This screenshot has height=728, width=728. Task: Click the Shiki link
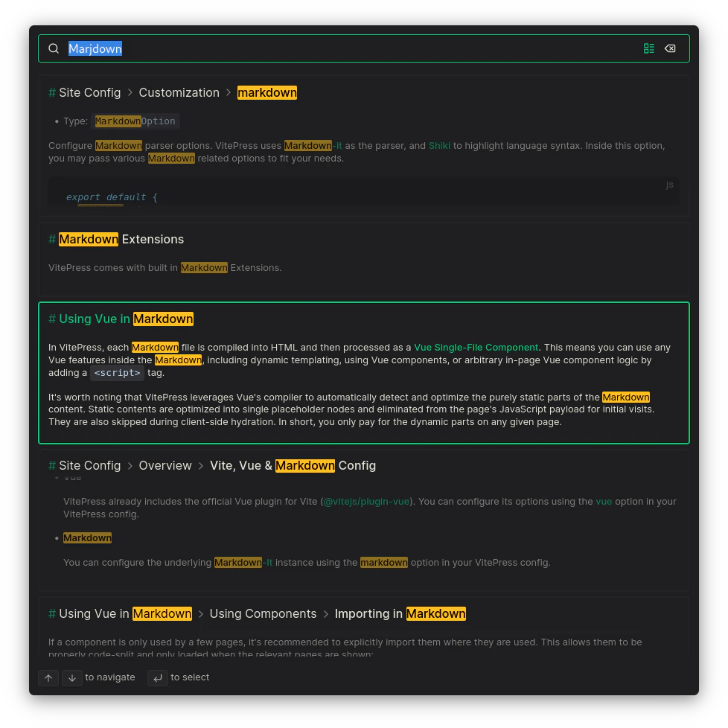coord(439,146)
